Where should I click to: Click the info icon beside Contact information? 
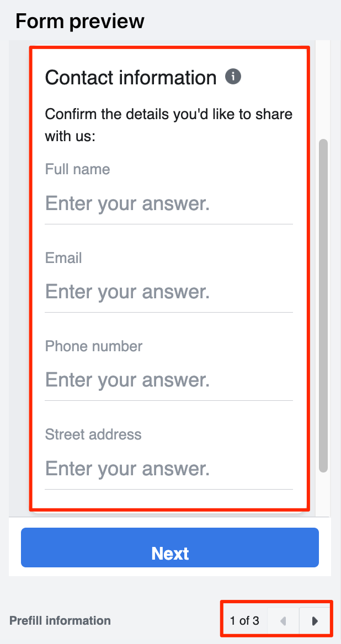coord(233,77)
